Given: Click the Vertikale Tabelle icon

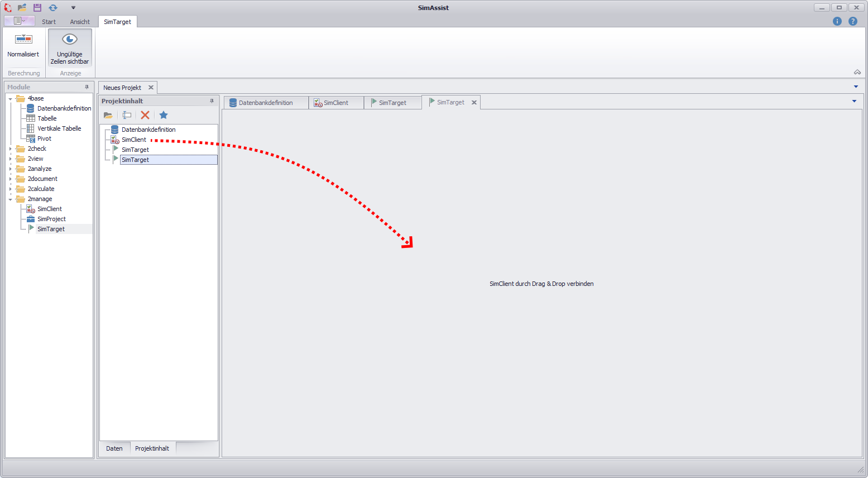Looking at the screenshot, I should 31,128.
